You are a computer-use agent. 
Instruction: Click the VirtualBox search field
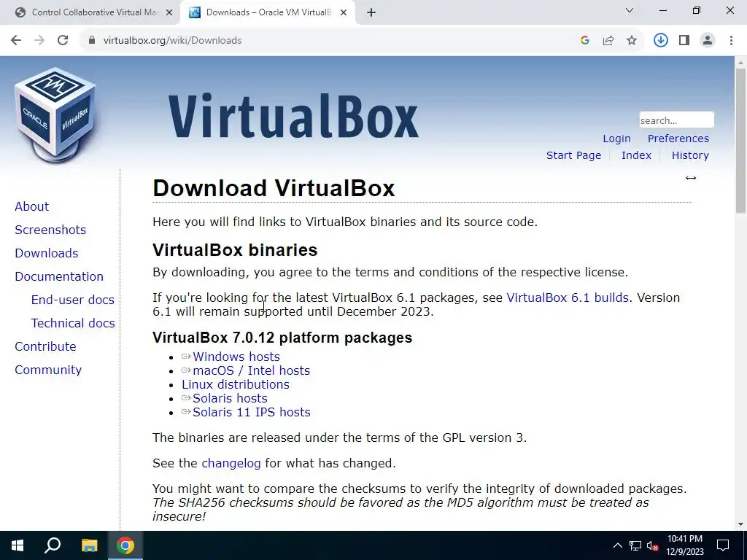point(676,120)
